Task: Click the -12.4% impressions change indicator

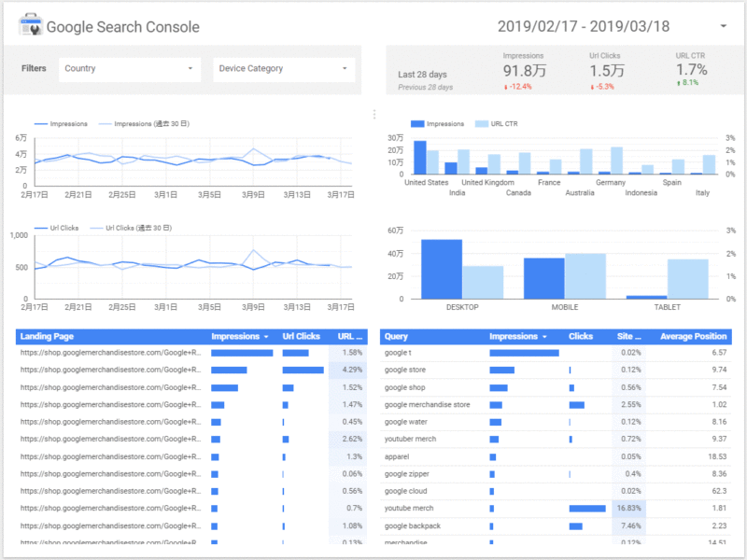Action: click(518, 87)
